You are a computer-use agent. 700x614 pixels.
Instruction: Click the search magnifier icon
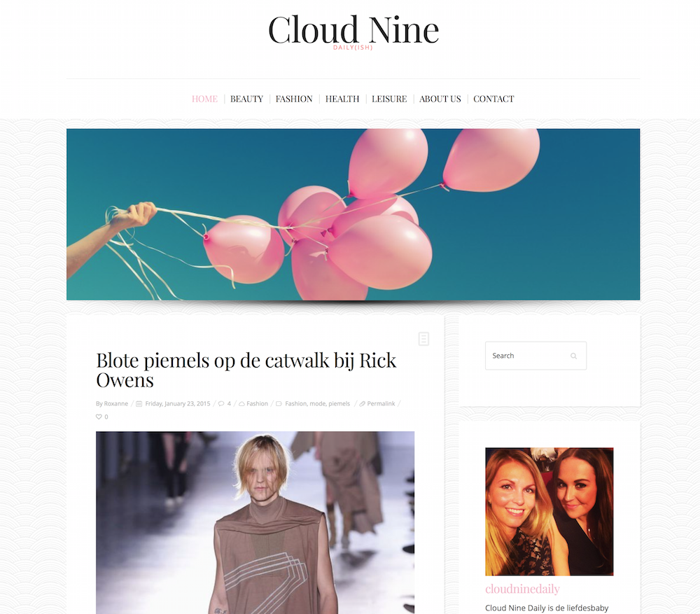(x=574, y=356)
